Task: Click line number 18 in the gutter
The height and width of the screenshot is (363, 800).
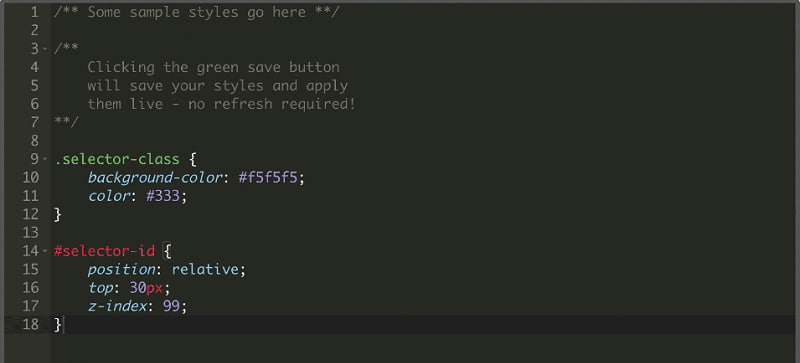Action: click(x=30, y=324)
